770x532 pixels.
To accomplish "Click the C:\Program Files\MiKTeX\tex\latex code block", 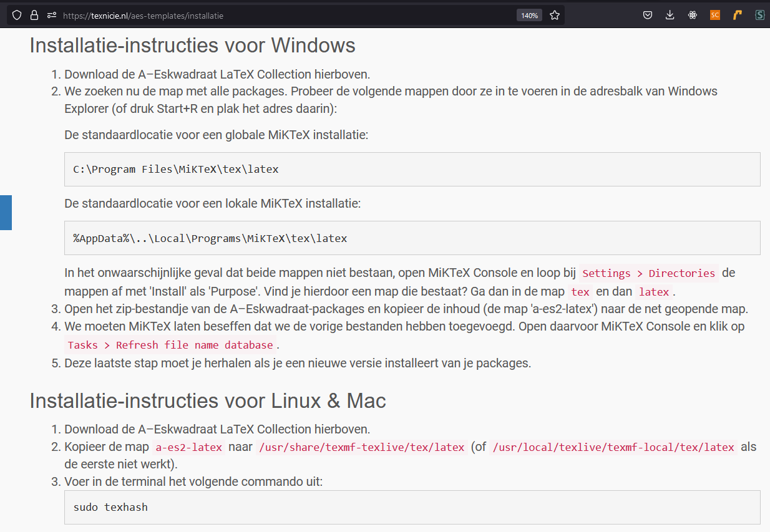I will 412,169.
